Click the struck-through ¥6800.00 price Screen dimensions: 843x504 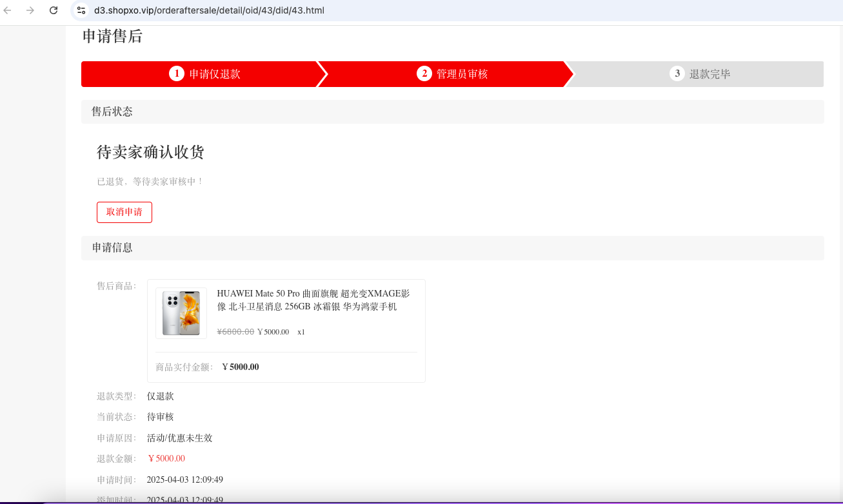[235, 332]
